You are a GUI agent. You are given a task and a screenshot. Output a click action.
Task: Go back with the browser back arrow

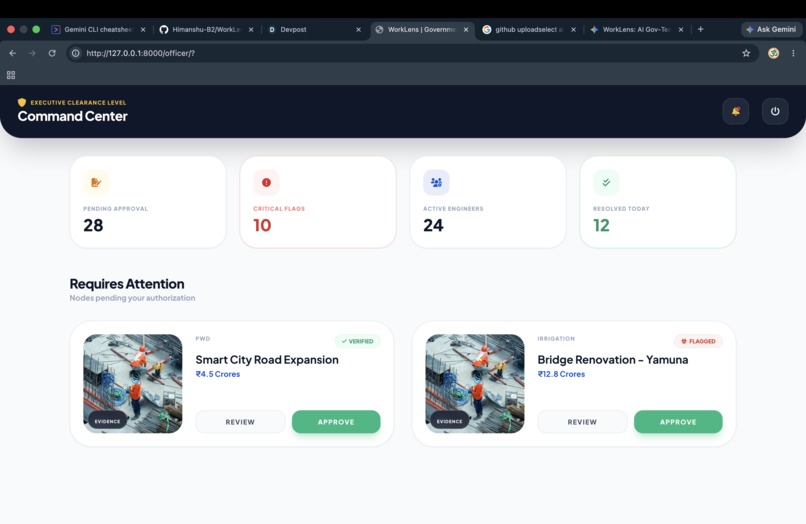pyautogui.click(x=13, y=53)
